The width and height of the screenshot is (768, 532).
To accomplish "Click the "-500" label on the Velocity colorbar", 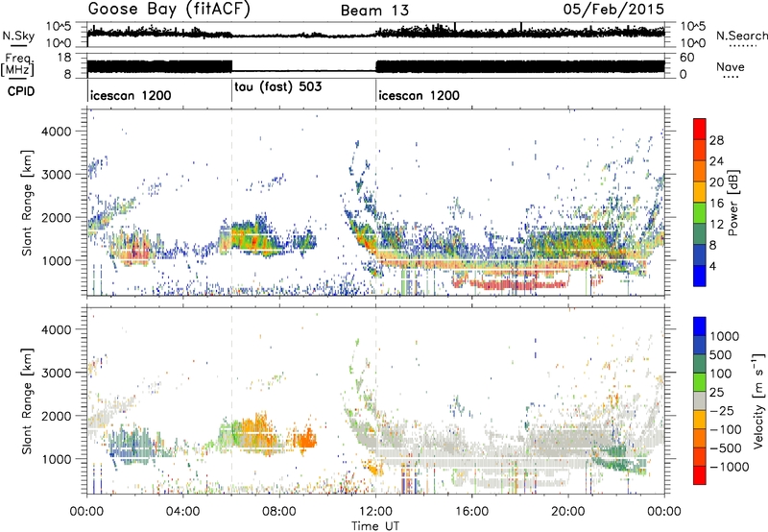I will point(725,447).
